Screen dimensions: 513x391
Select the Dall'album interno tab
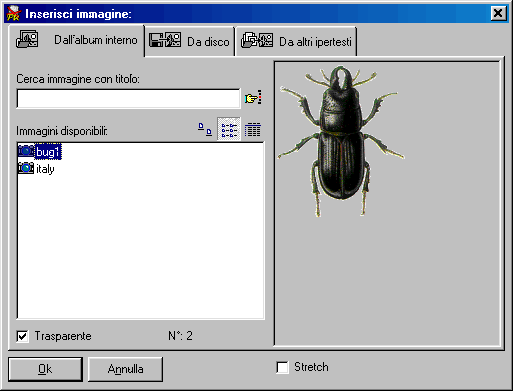click(x=77, y=40)
